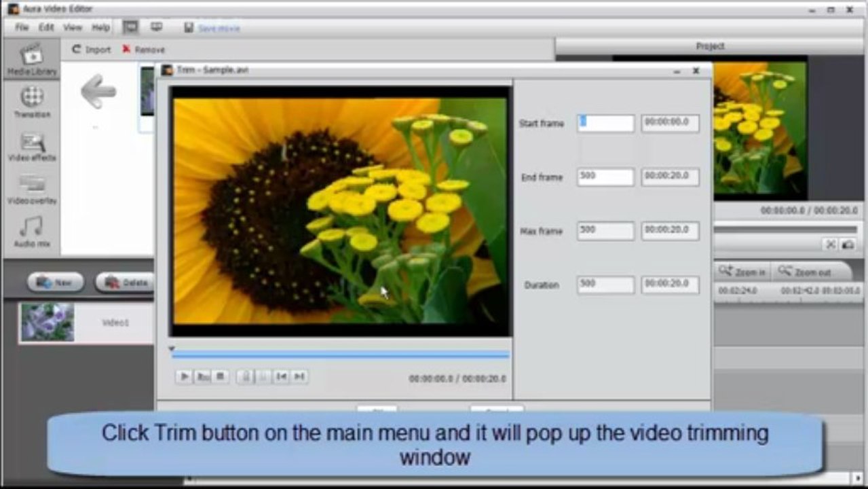The image size is (868, 489).
Task: Click the Project preview sunflower image
Action: (760, 128)
